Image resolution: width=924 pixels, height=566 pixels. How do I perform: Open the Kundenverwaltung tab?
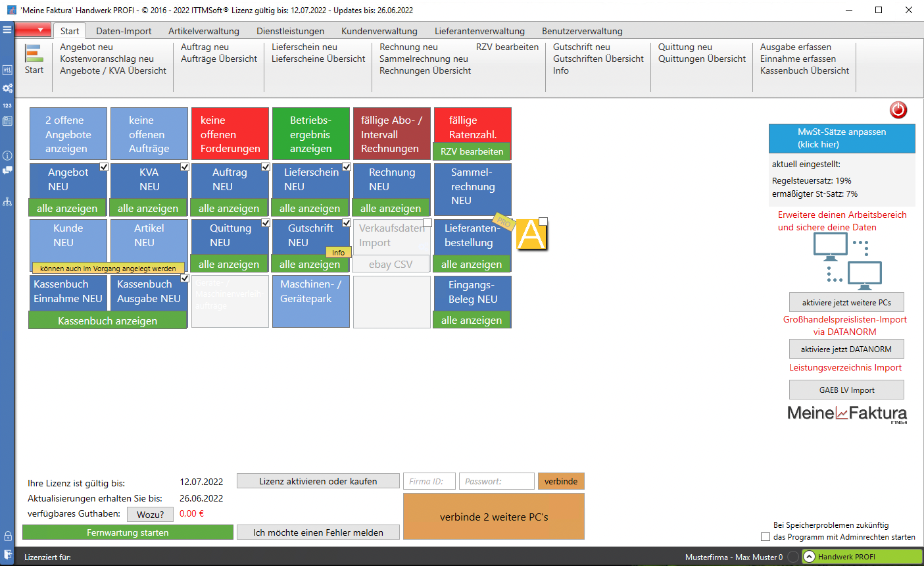[379, 31]
